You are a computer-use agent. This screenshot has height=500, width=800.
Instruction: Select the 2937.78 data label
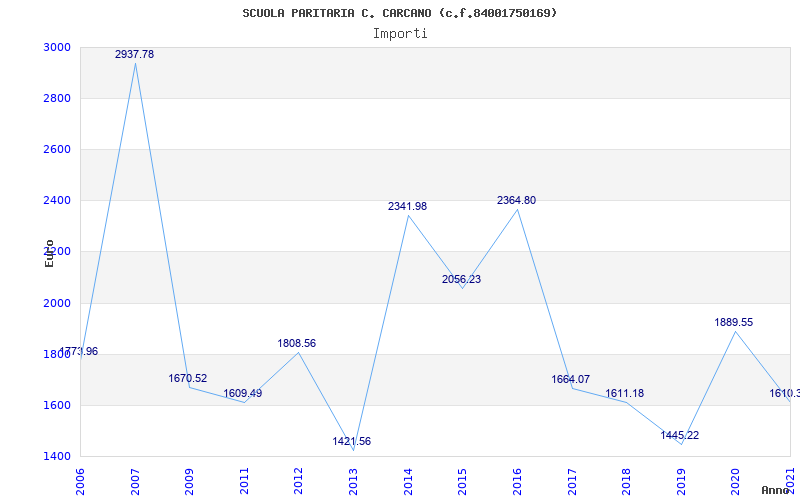point(134,55)
